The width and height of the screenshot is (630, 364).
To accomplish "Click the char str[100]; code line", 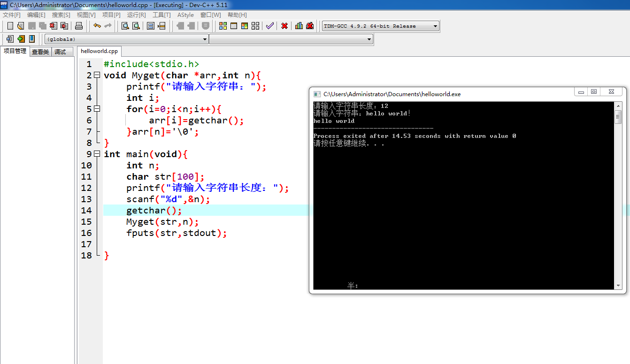I will point(165,176).
